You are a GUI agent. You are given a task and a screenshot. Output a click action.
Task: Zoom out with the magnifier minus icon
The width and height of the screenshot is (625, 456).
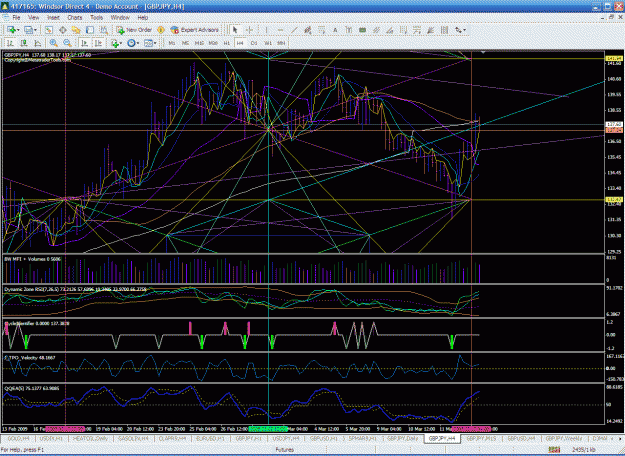tap(67, 43)
